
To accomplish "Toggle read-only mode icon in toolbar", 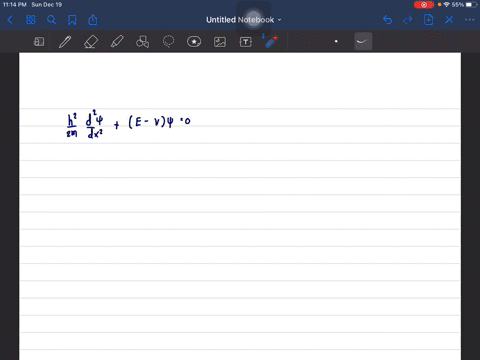I will [39, 42].
